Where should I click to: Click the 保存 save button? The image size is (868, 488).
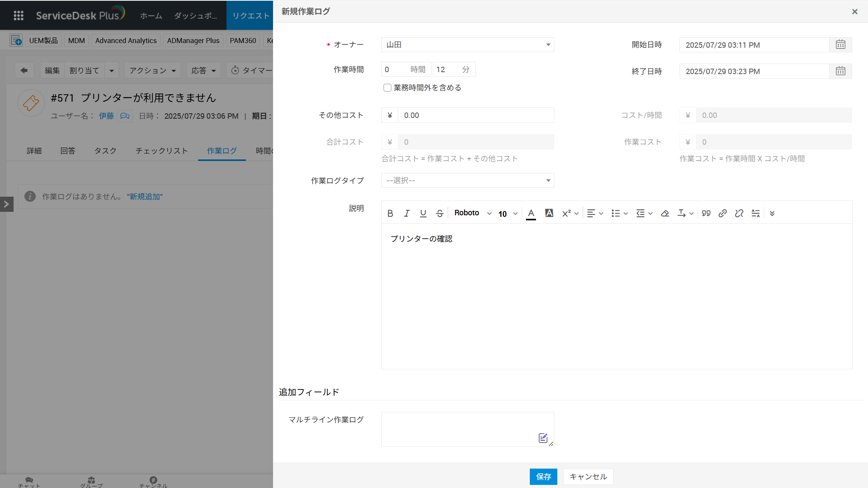[x=543, y=477]
